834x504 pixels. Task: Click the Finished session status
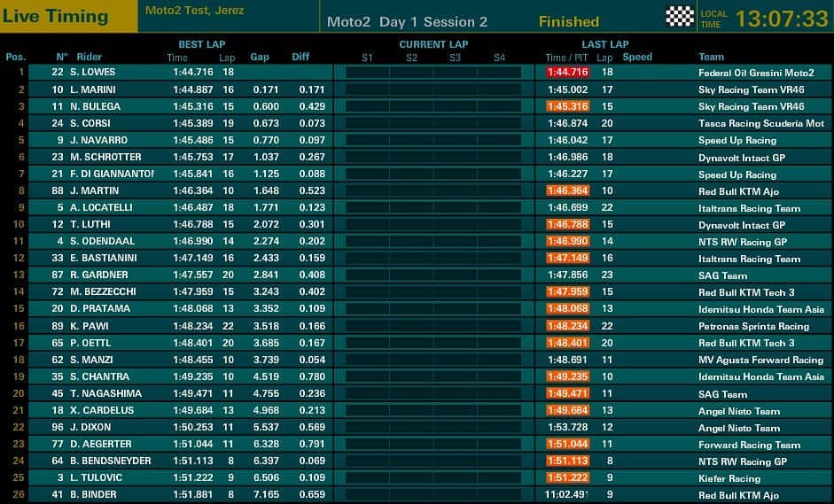pyautogui.click(x=569, y=22)
